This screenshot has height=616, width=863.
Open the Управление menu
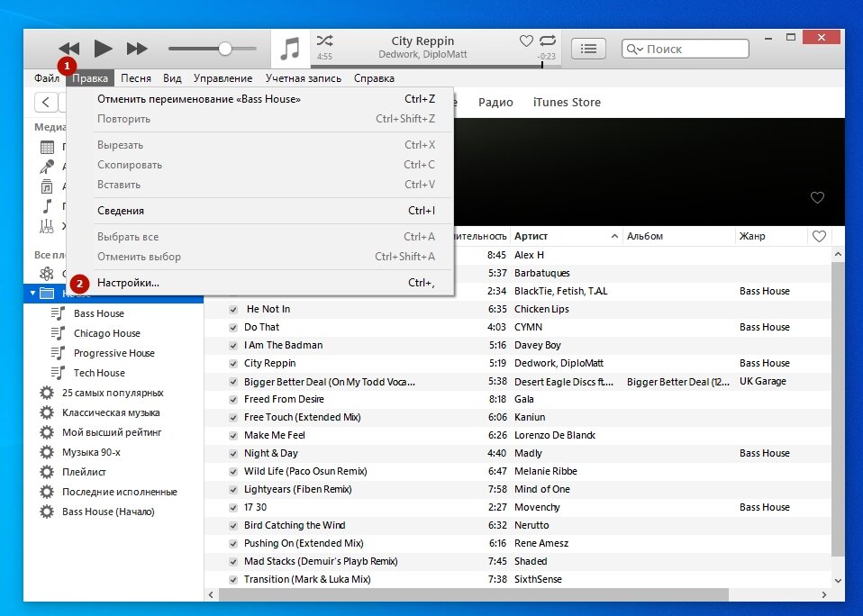(223, 78)
